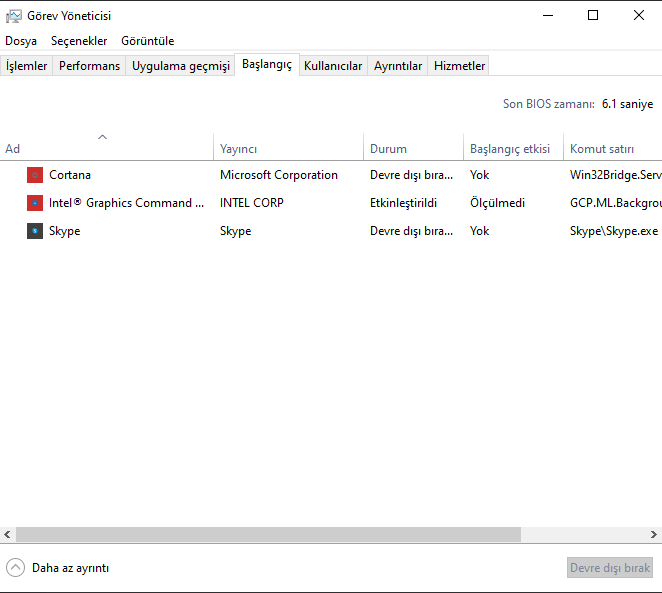
Task: Click Cortana's Yok impact cell
Action: 479,175
